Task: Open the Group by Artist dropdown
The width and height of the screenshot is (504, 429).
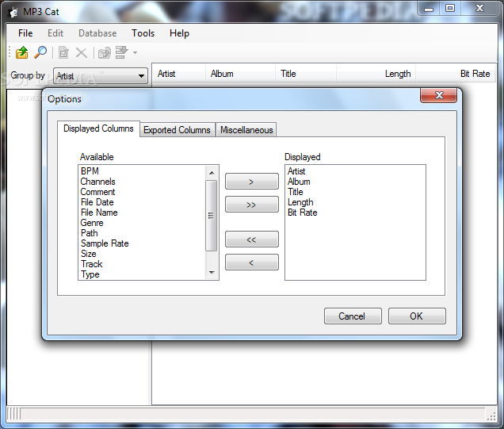Action: pyautogui.click(x=101, y=76)
